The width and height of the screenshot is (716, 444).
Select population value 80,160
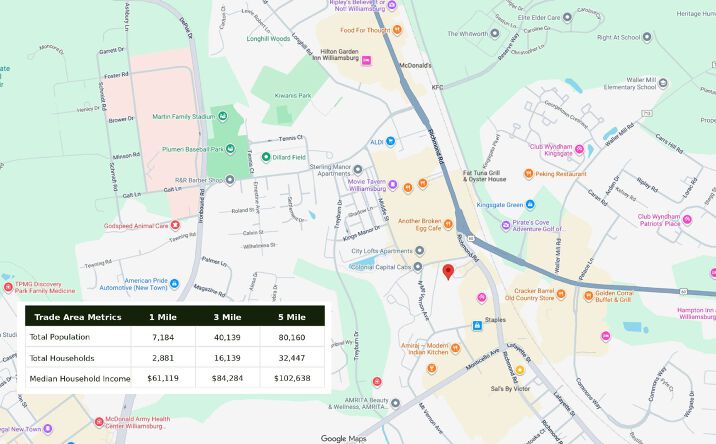pos(292,338)
